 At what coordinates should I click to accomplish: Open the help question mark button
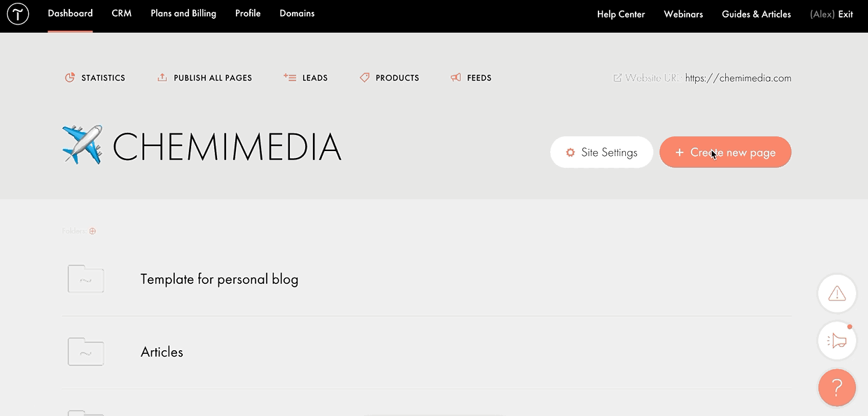[x=837, y=388]
